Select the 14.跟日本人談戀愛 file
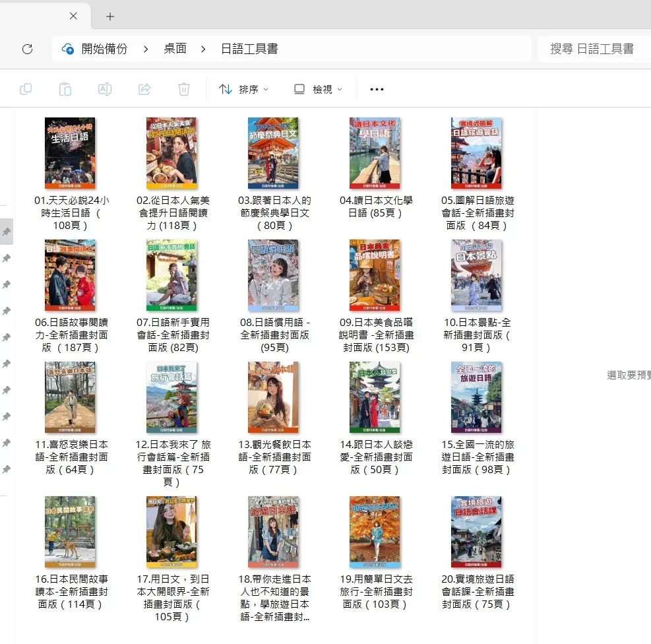The image size is (651, 644). click(x=375, y=397)
